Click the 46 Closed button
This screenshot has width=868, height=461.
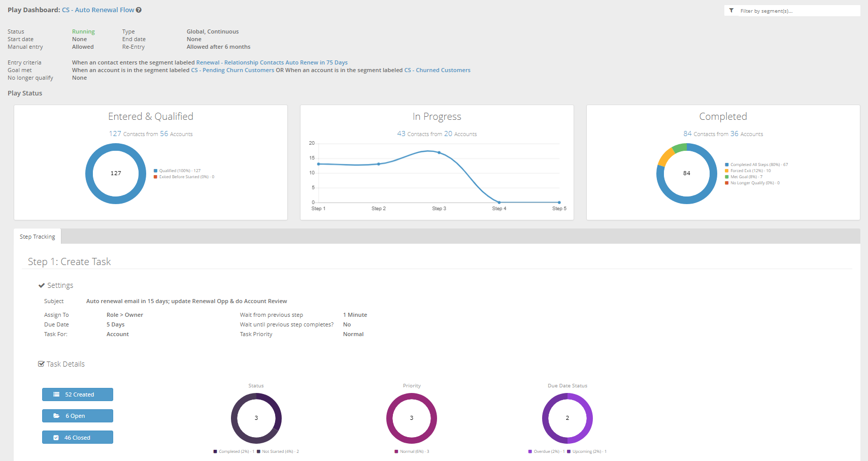point(78,438)
